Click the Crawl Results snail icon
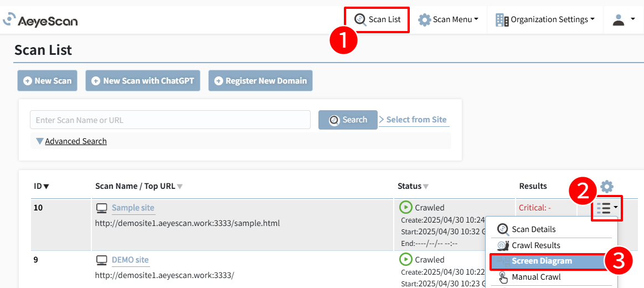 (x=503, y=245)
